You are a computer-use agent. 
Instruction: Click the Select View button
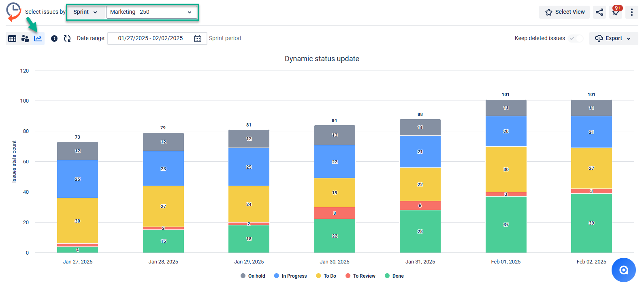click(x=564, y=12)
